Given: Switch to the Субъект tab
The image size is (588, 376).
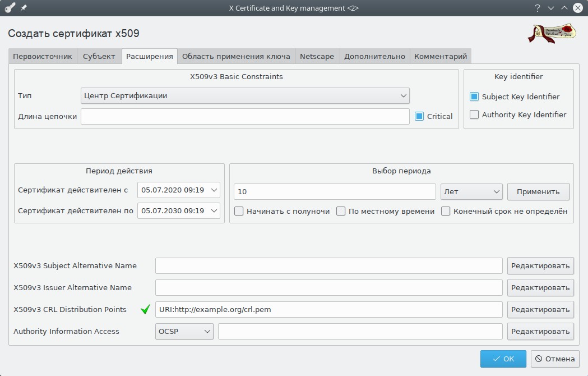Looking at the screenshot, I should [x=99, y=56].
